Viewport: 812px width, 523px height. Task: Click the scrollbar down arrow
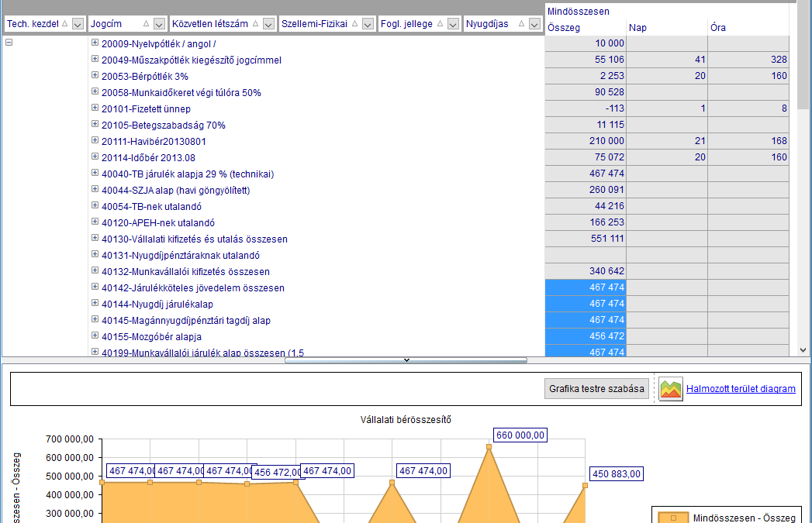coord(803,350)
